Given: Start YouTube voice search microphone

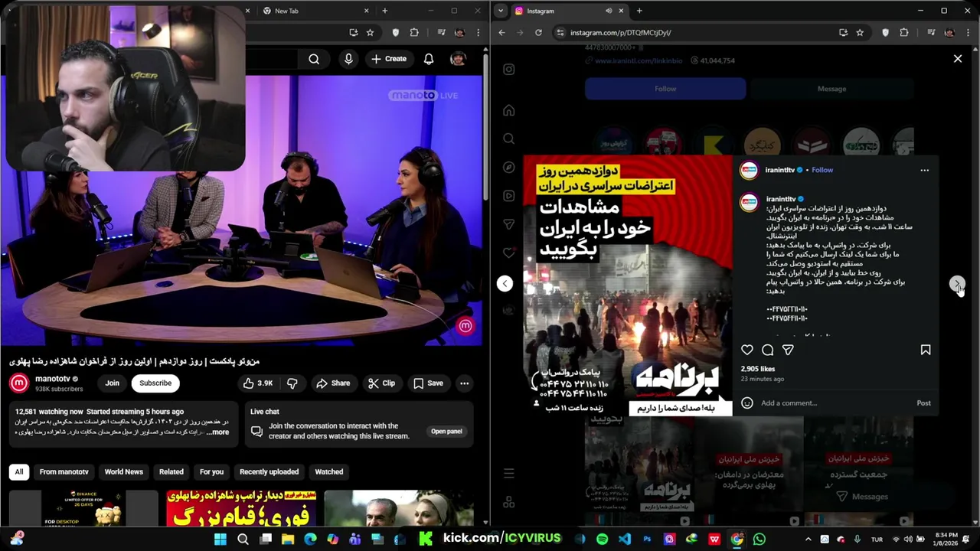Looking at the screenshot, I should (x=349, y=59).
